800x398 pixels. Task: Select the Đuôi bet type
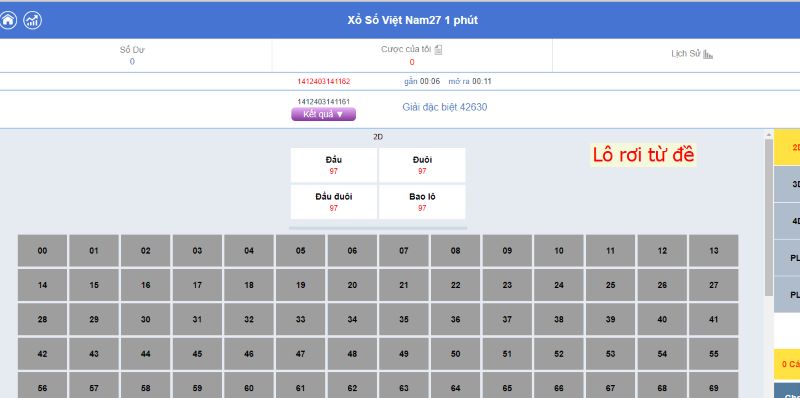[422, 165]
